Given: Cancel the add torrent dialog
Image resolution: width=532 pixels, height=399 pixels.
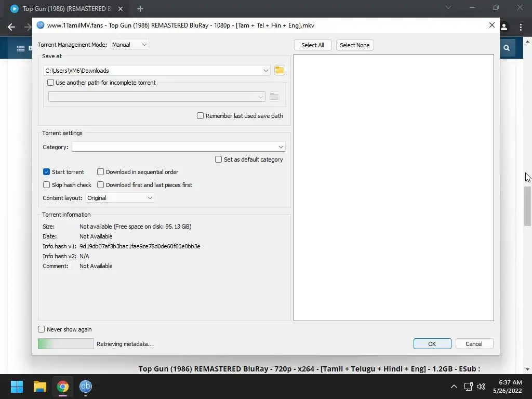Looking at the screenshot, I should (x=474, y=344).
